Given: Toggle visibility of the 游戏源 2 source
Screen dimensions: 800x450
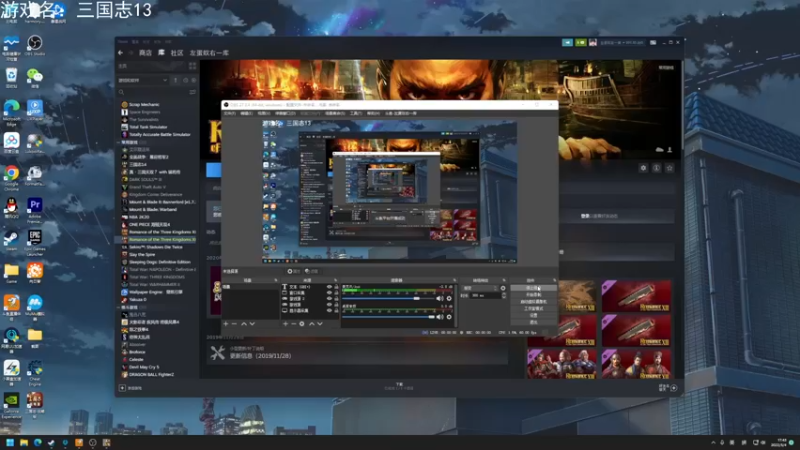Looking at the screenshot, I should [x=329, y=298].
